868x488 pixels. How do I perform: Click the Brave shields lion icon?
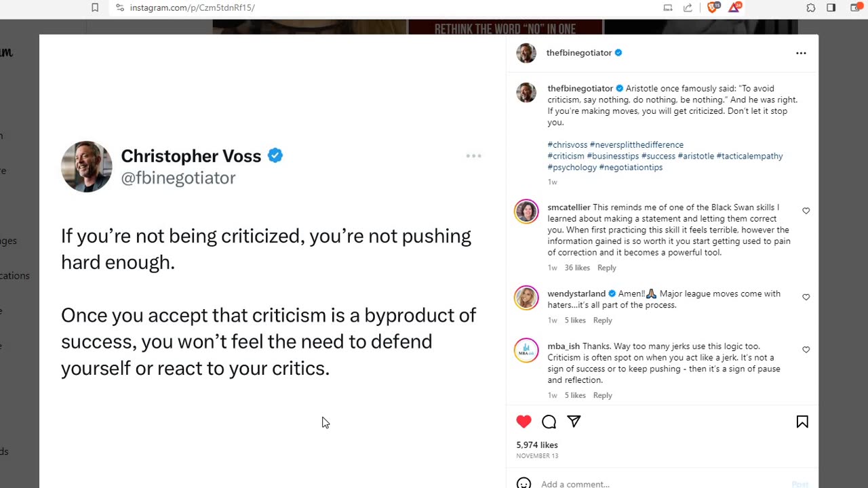(713, 7)
